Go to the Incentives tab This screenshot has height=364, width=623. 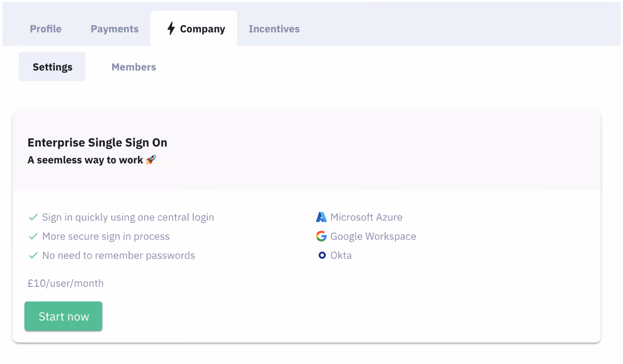274,29
